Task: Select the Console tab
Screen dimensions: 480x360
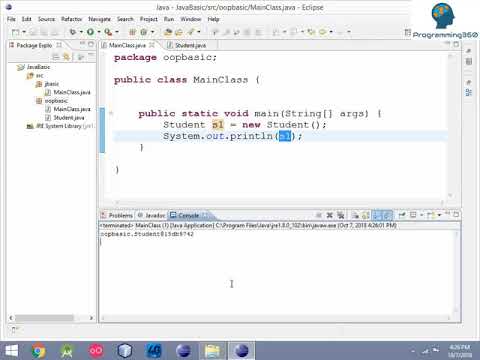Action: [x=188, y=215]
